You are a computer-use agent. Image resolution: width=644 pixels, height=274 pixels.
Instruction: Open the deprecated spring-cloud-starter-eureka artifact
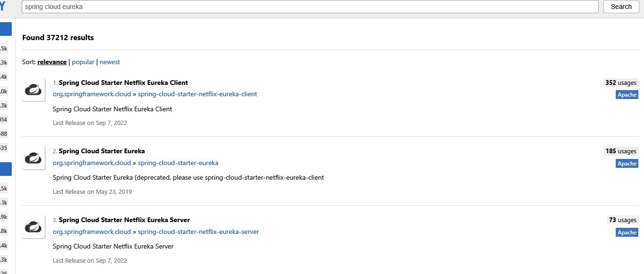[178, 163]
